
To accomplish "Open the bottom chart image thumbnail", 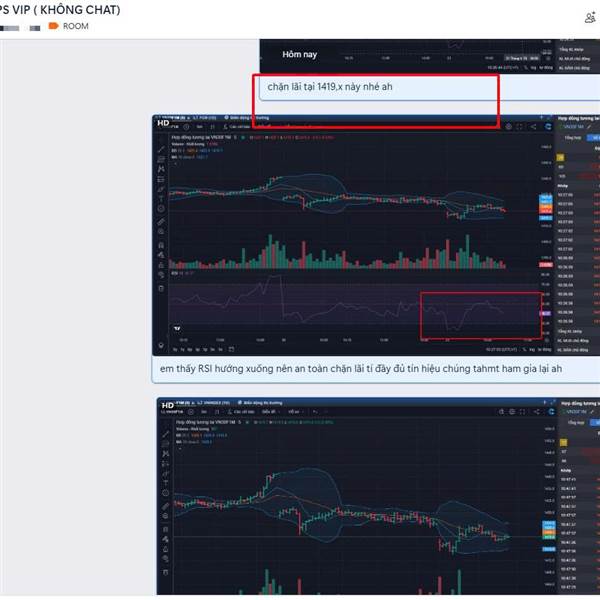I will coord(378,496).
